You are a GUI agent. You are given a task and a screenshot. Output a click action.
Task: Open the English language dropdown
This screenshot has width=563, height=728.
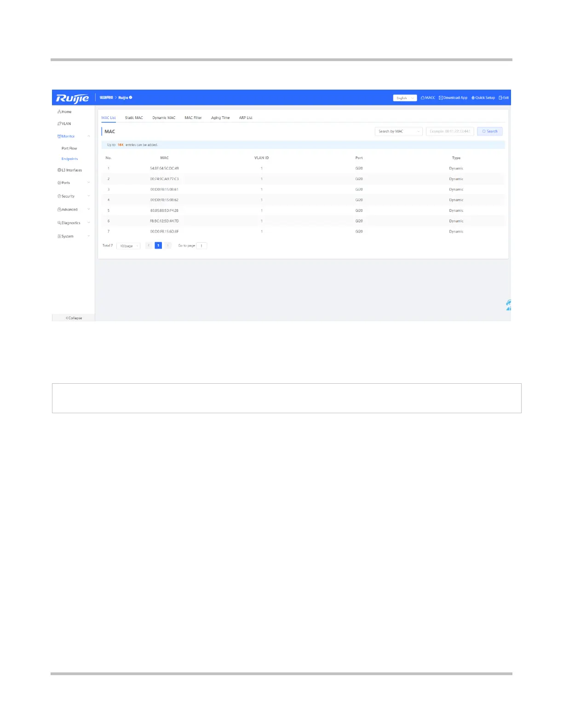(x=405, y=98)
